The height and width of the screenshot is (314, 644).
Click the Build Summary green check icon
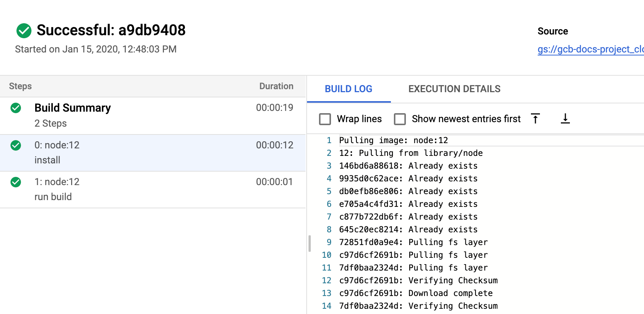pos(16,108)
